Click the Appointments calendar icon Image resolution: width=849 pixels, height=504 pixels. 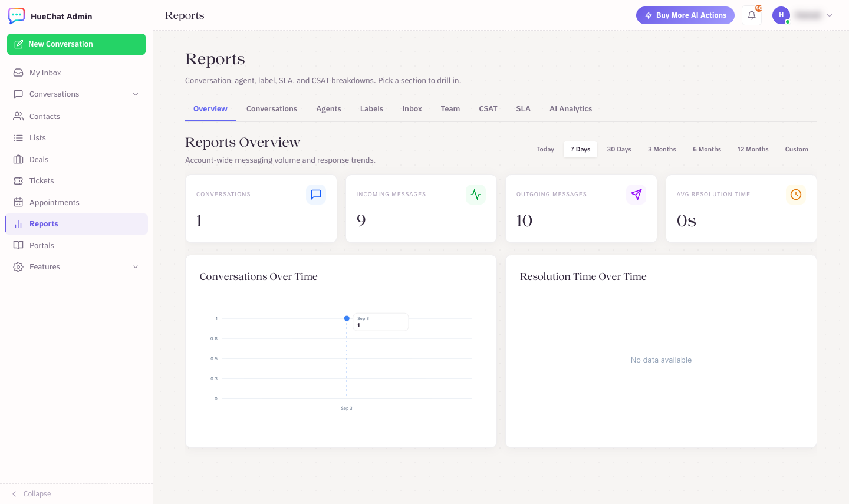(18, 202)
